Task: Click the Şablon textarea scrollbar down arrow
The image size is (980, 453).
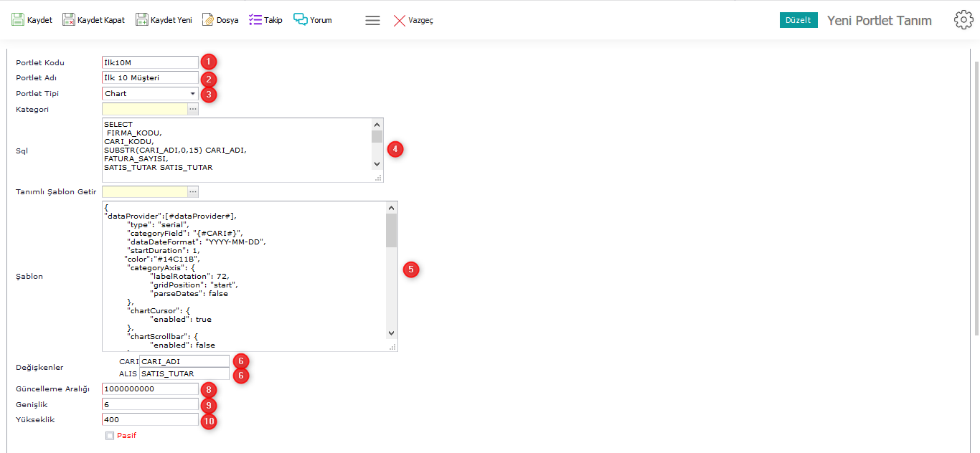Action: click(391, 333)
